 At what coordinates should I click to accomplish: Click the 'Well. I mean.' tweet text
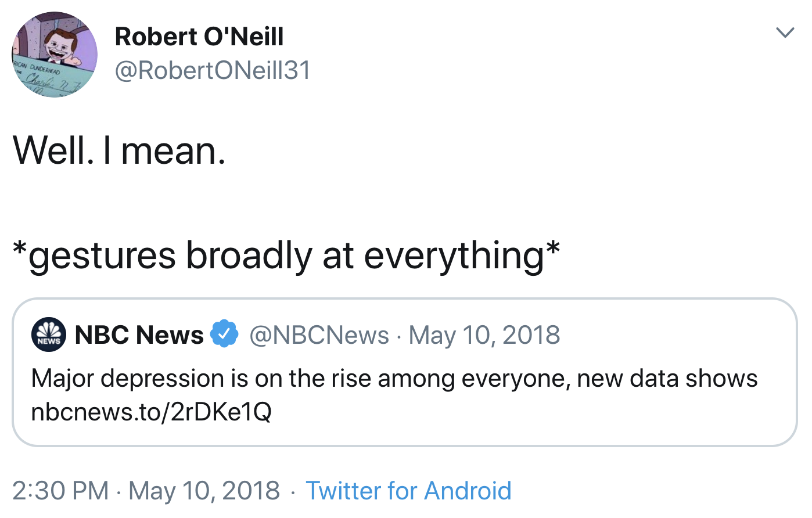[x=119, y=151]
